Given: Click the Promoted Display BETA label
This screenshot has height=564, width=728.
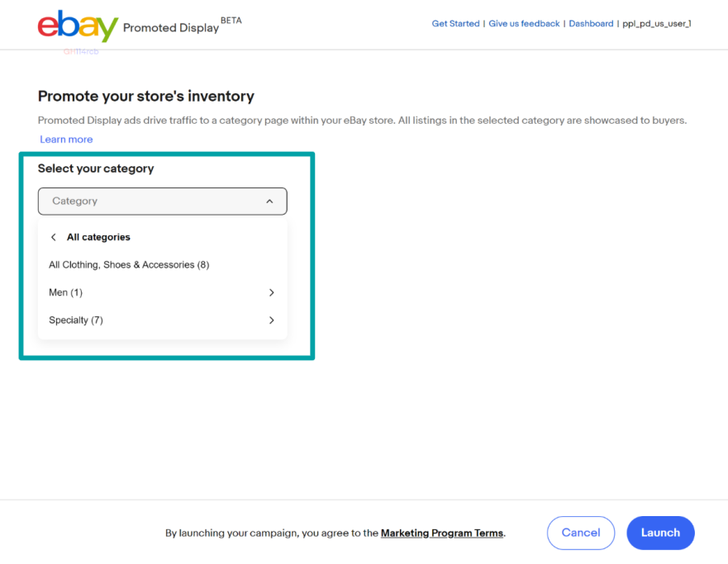Looking at the screenshot, I should tap(182, 27).
